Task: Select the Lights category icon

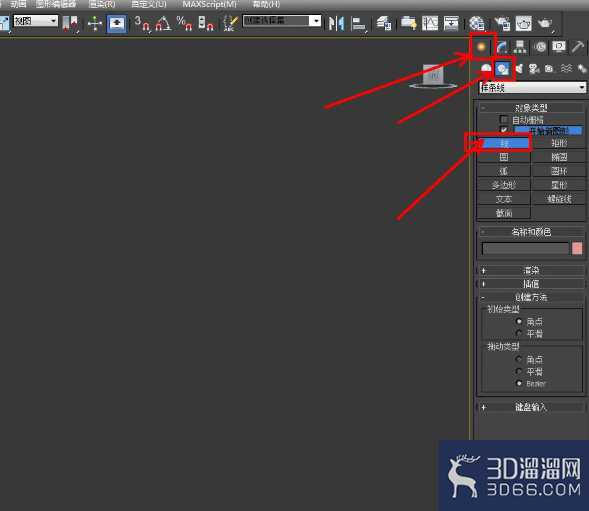Action: tap(519, 69)
